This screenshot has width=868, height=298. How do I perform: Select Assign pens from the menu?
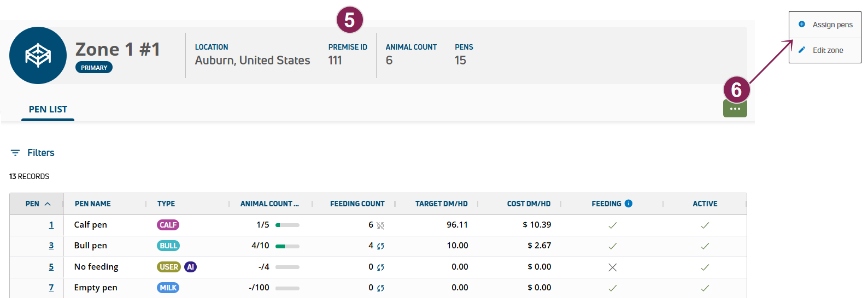pos(832,25)
